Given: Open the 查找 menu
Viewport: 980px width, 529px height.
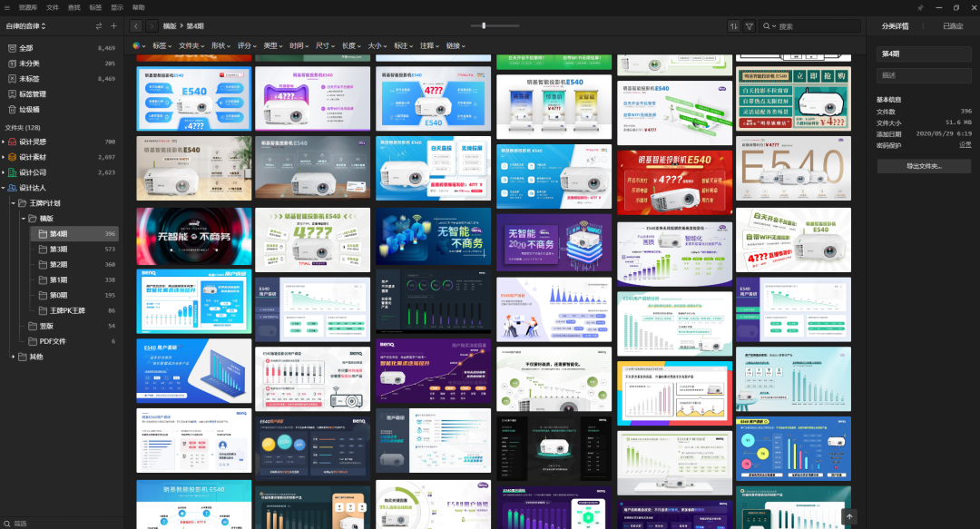Looking at the screenshot, I should point(73,7).
